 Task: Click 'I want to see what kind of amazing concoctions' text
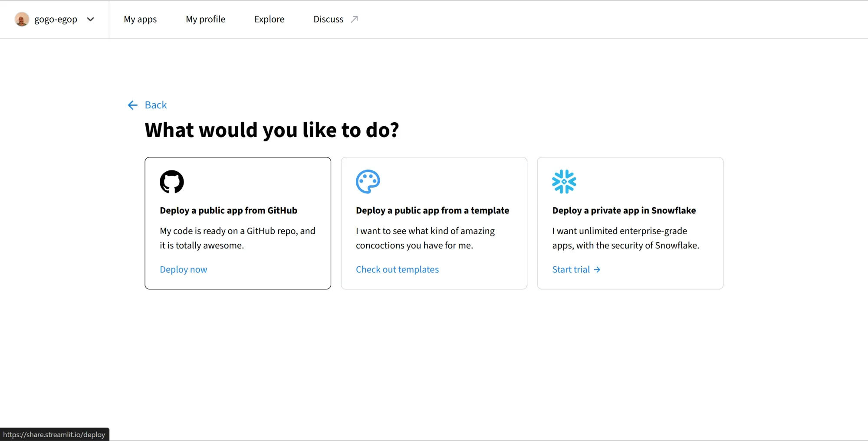[x=425, y=238]
